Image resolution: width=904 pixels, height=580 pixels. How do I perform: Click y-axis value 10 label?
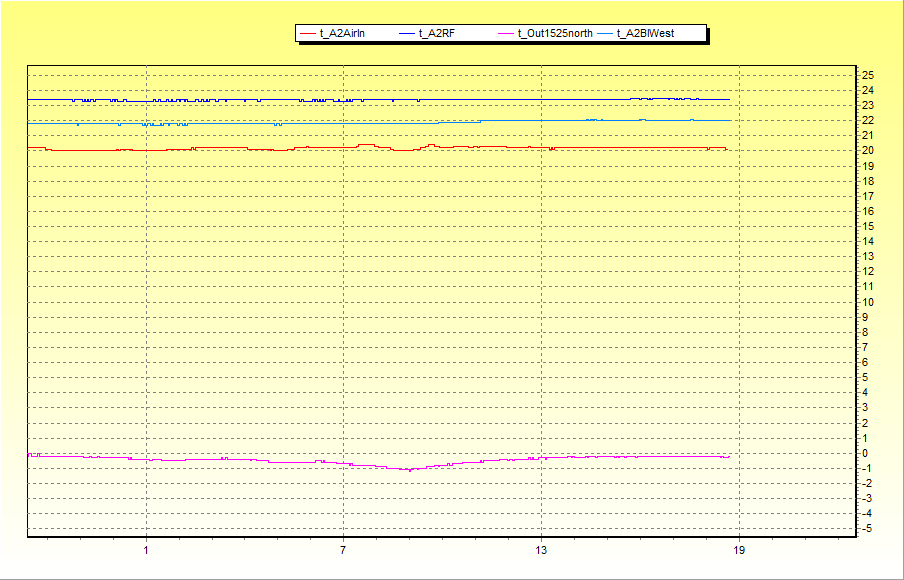pyautogui.click(x=867, y=302)
